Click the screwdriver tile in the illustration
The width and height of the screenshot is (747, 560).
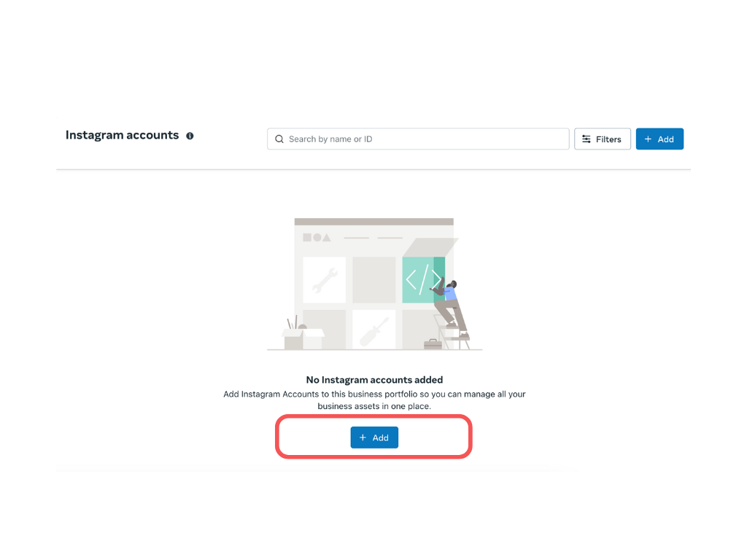tap(374, 330)
